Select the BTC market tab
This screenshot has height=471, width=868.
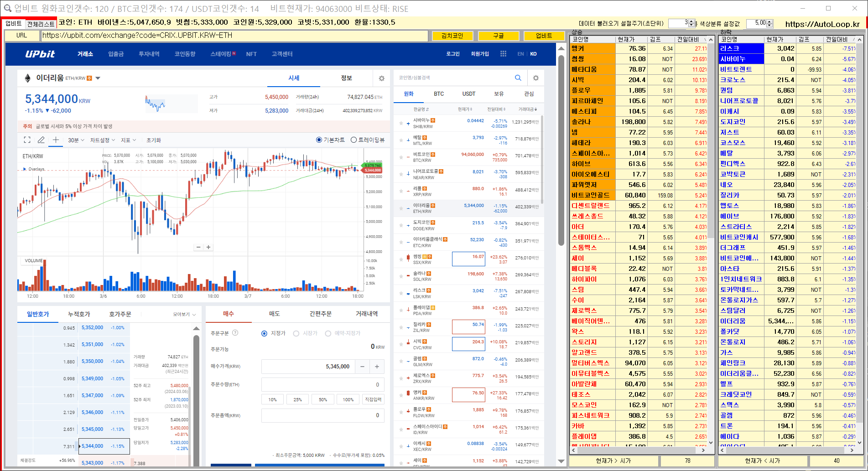tap(439, 93)
